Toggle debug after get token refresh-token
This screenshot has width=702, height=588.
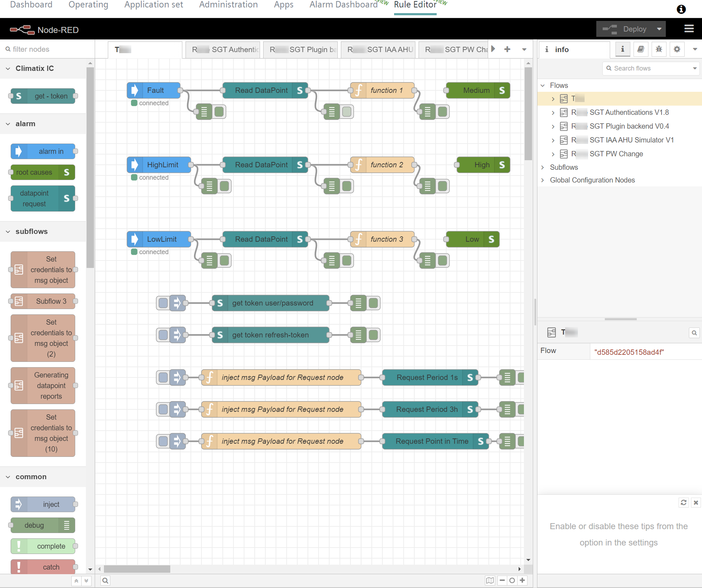point(374,335)
